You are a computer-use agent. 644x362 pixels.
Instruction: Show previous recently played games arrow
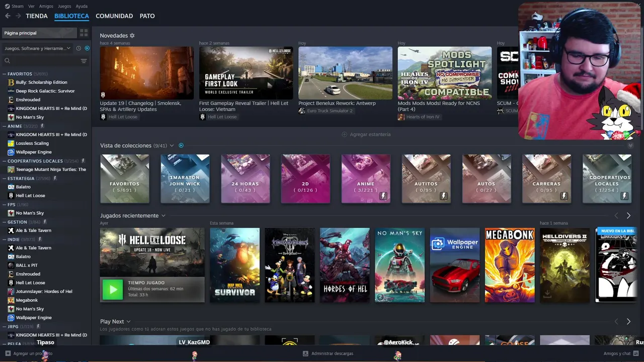point(616,215)
